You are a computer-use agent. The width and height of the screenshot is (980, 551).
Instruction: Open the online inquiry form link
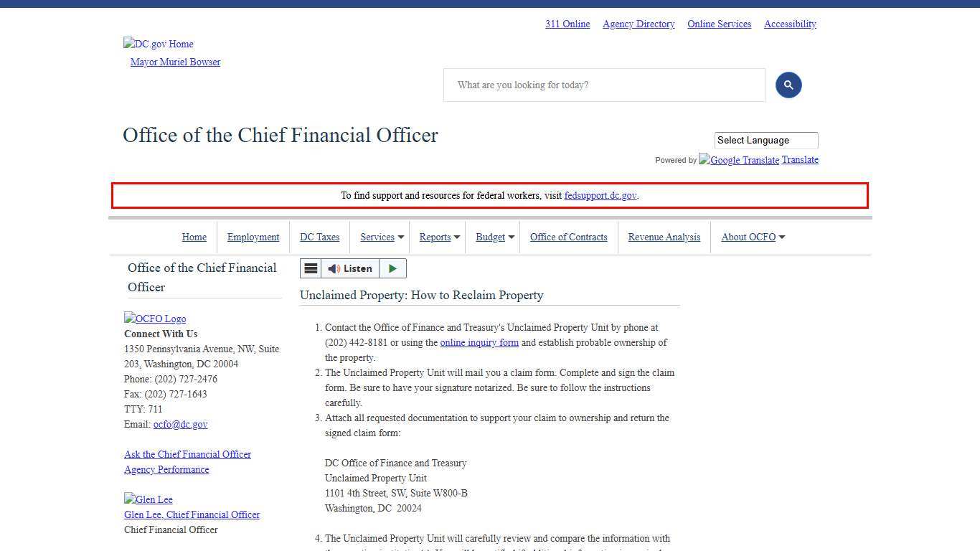click(479, 343)
